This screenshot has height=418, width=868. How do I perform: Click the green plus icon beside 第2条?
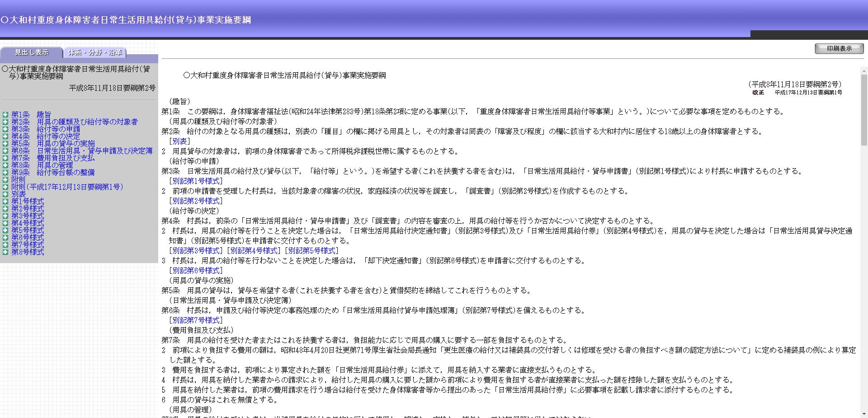tap(5, 122)
